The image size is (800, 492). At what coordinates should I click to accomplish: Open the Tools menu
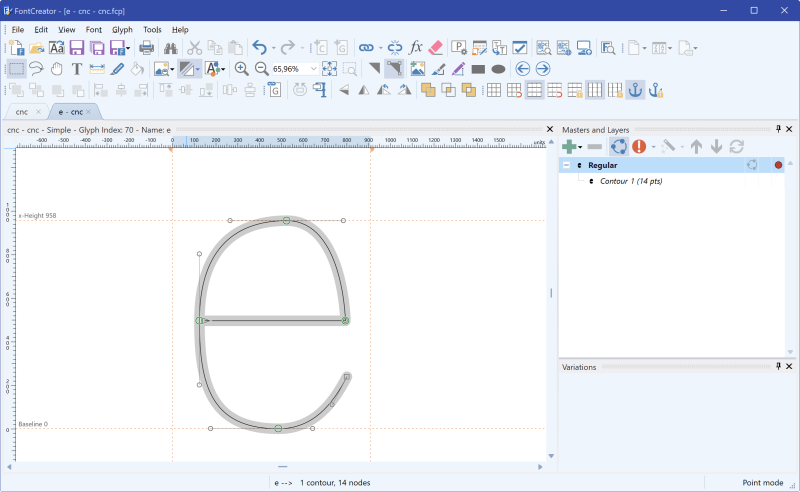(152, 30)
